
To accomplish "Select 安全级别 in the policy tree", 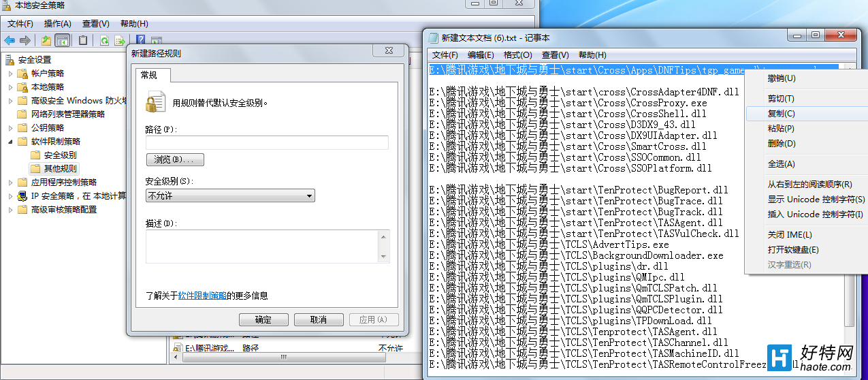I will pos(60,155).
